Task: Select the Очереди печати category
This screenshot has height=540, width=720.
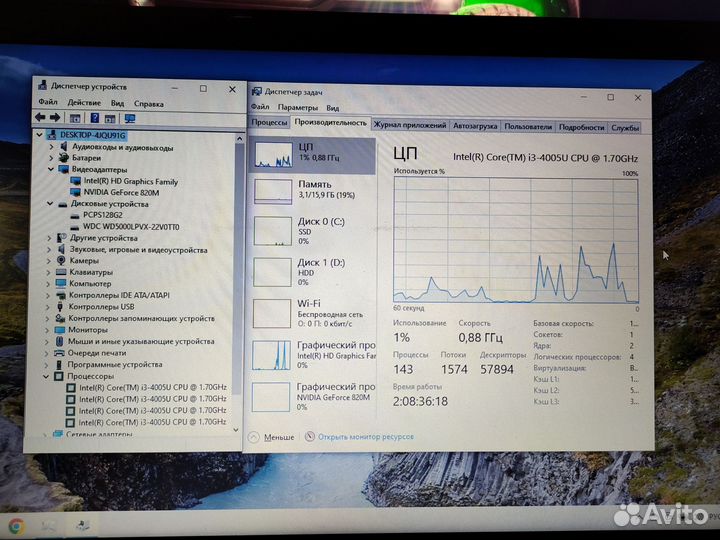Action: pyautogui.click(x=96, y=353)
